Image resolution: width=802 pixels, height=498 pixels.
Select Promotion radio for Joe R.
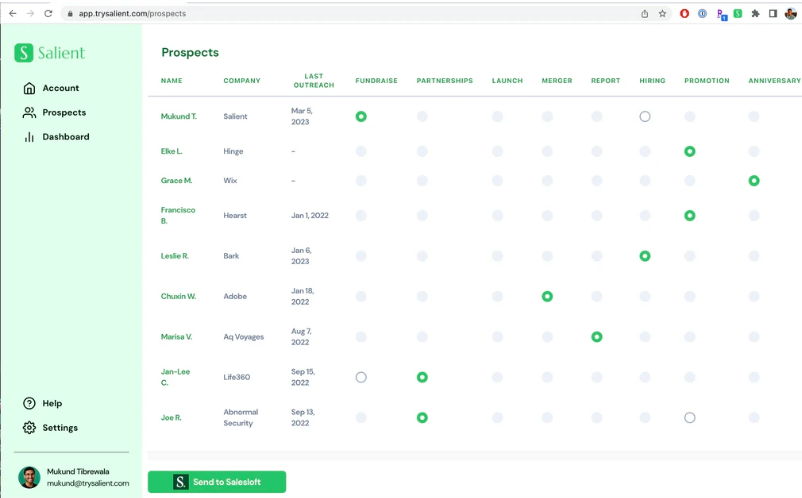point(689,418)
